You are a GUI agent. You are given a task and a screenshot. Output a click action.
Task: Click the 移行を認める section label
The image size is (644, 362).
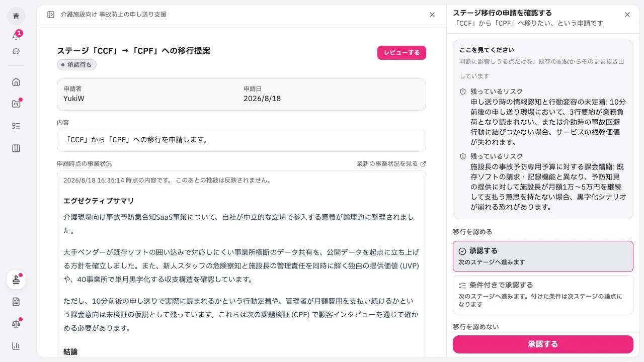pyautogui.click(x=472, y=232)
